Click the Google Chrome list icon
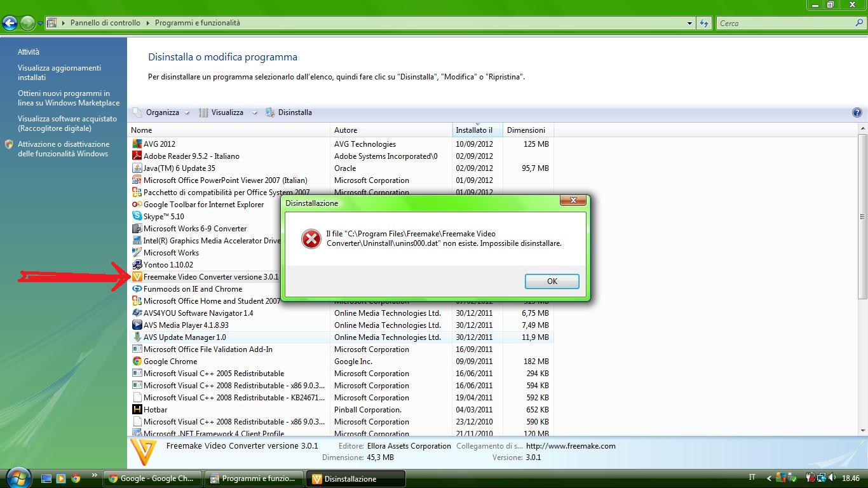The image size is (868, 488). pos(137,361)
